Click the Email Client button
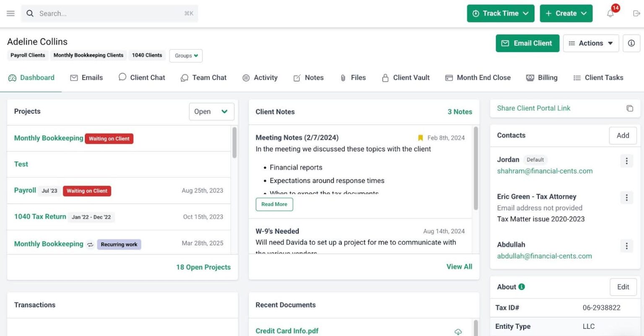The height and width of the screenshot is (336, 644). click(527, 43)
